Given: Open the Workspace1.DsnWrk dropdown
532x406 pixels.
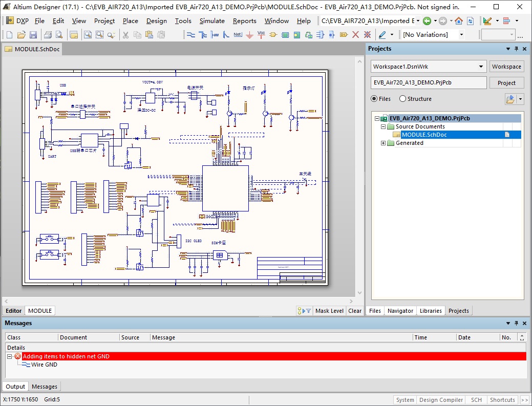Looking at the screenshot, I should pyautogui.click(x=481, y=67).
